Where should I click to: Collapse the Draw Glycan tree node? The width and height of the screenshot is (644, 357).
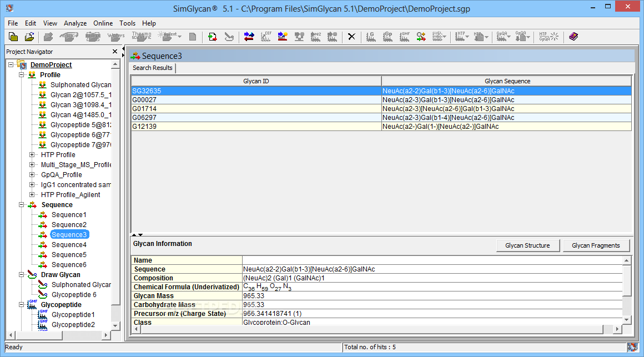point(21,275)
